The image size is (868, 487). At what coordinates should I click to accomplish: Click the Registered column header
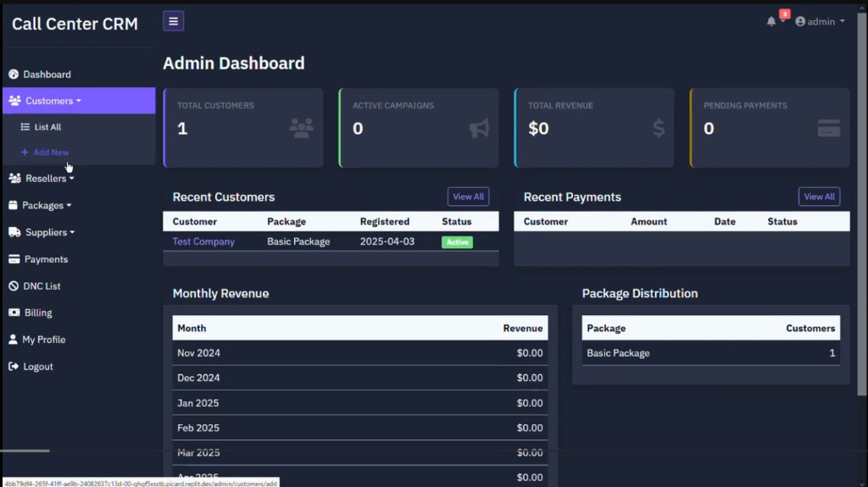tap(385, 221)
